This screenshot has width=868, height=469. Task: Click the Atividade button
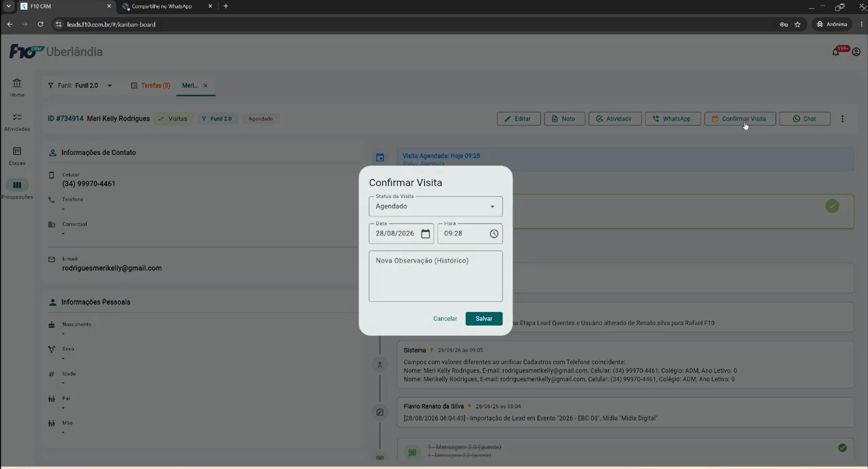point(615,119)
